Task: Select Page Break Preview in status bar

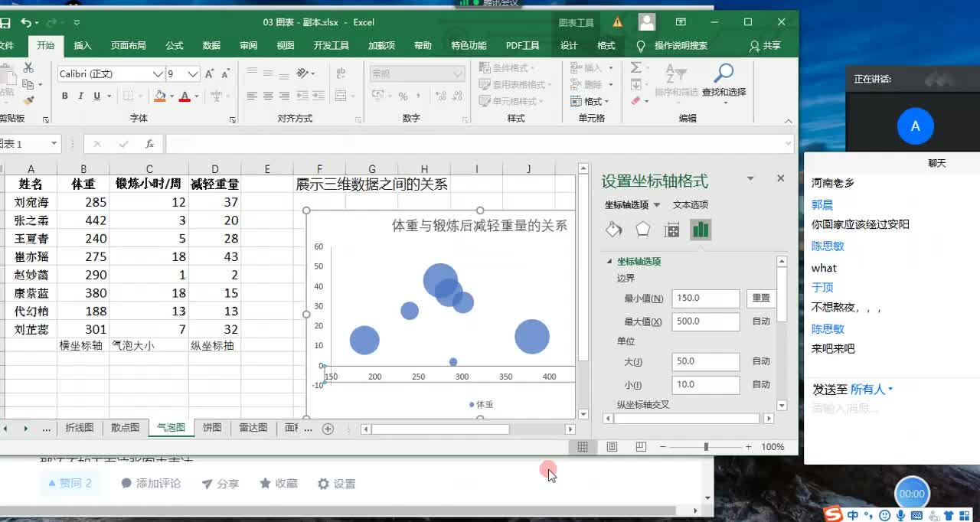Action: point(641,447)
